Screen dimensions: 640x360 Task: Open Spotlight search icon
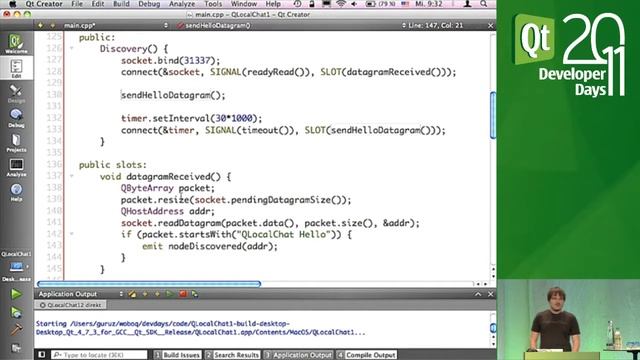[483, 4]
